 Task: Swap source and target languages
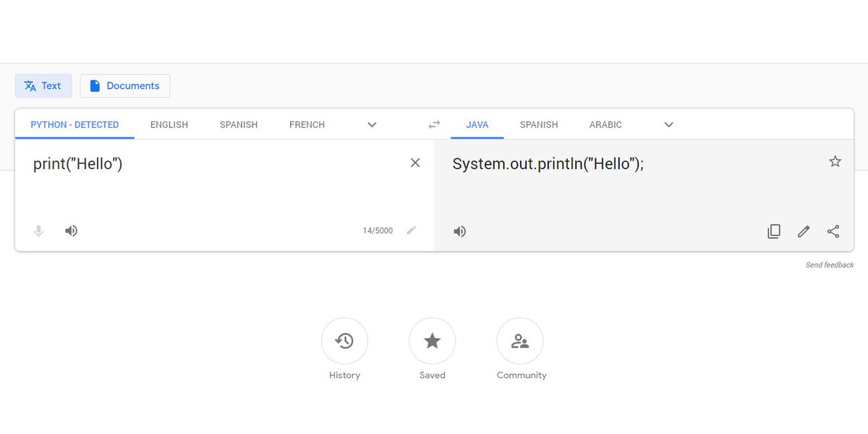point(434,124)
